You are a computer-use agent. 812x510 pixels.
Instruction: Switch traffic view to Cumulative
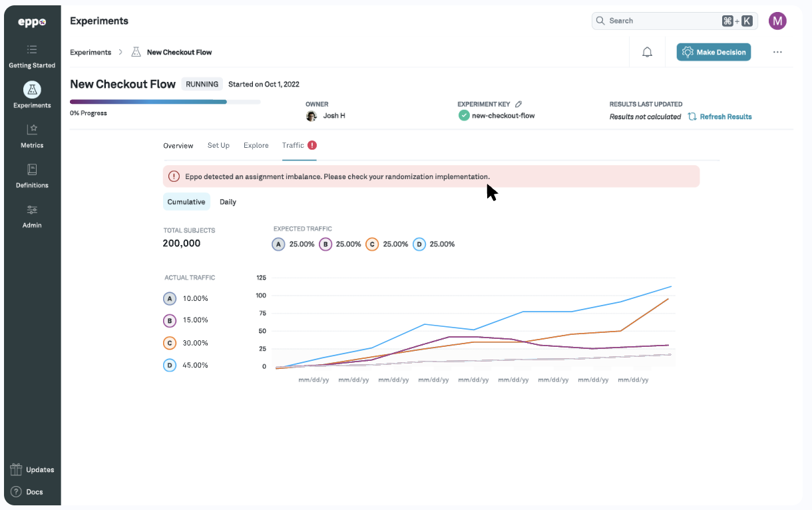point(186,201)
